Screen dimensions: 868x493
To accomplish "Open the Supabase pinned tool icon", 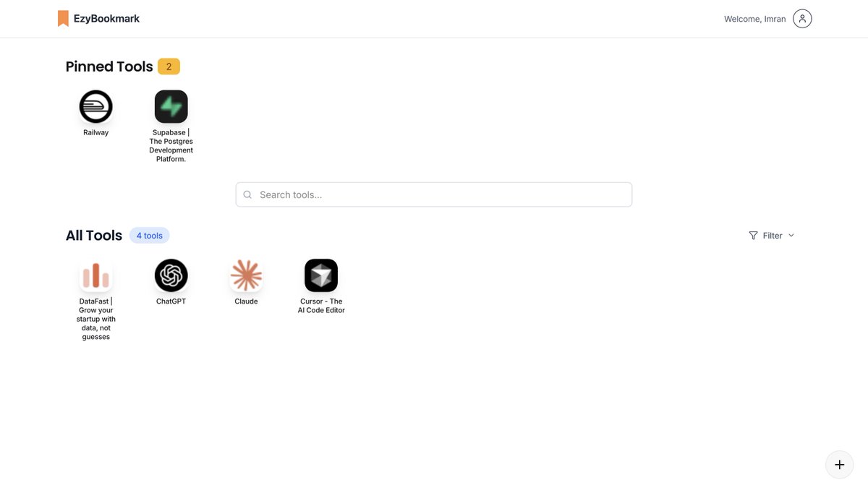I will [x=171, y=106].
